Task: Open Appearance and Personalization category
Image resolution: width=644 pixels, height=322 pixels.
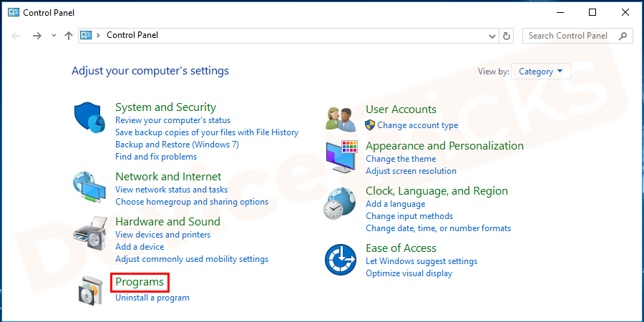Action: click(x=445, y=146)
